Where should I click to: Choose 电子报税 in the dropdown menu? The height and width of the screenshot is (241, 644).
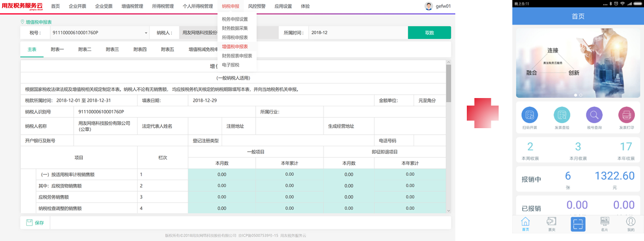coord(230,65)
